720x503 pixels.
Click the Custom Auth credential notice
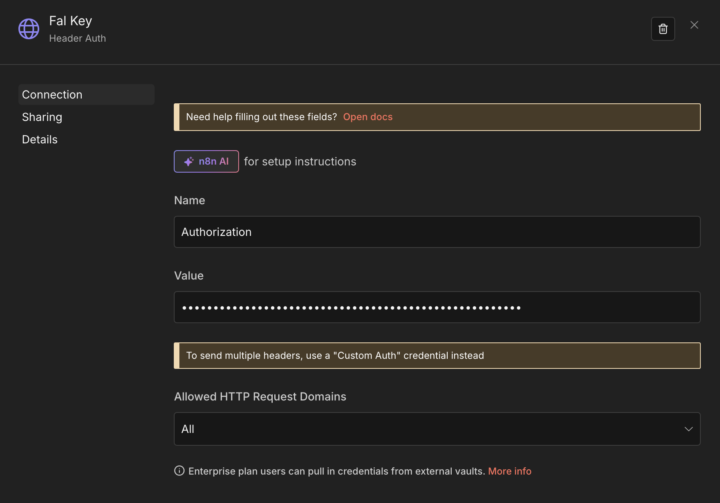(x=437, y=356)
